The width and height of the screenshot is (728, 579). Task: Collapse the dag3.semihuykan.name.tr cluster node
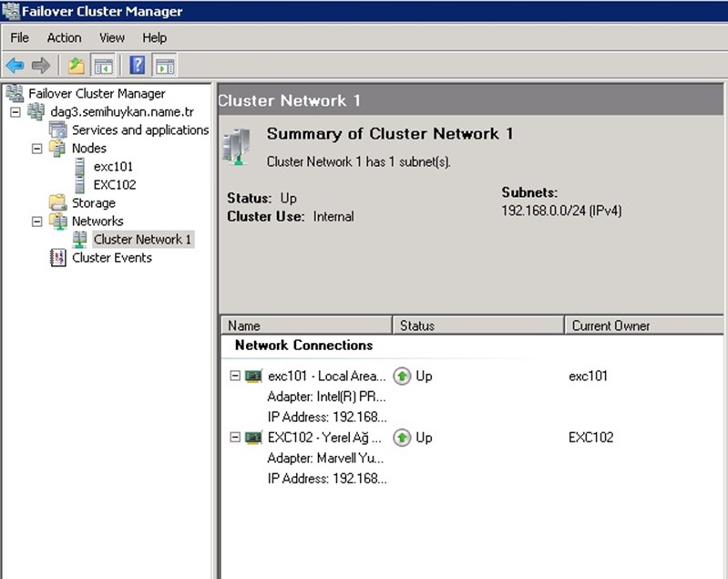pos(15,112)
